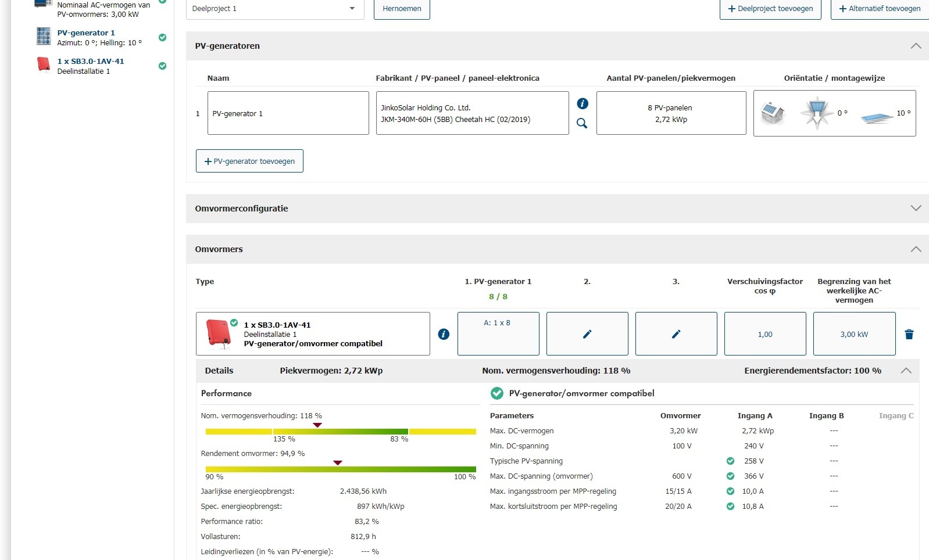Collapse the PV-generatoren section

(916, 46)
